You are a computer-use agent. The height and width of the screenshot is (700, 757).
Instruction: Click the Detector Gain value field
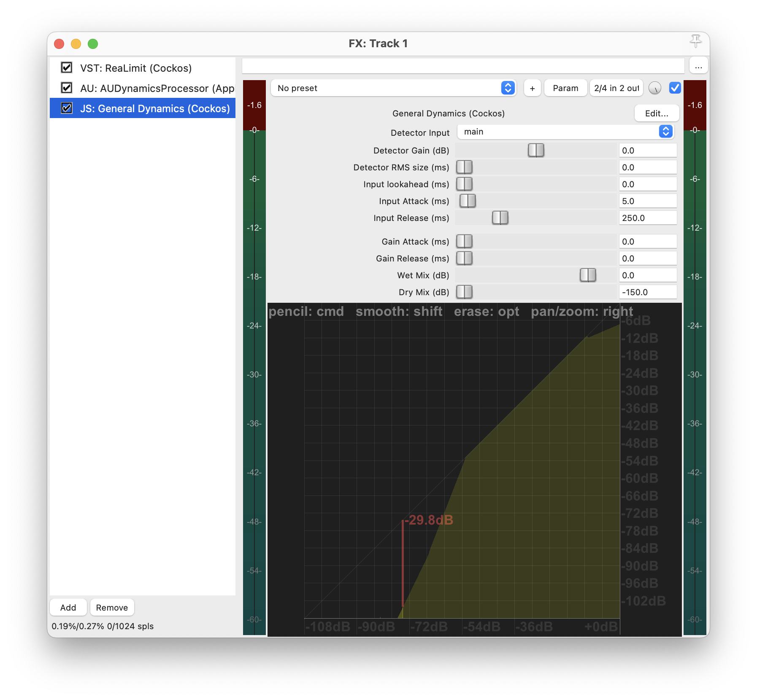click(648, 151)
